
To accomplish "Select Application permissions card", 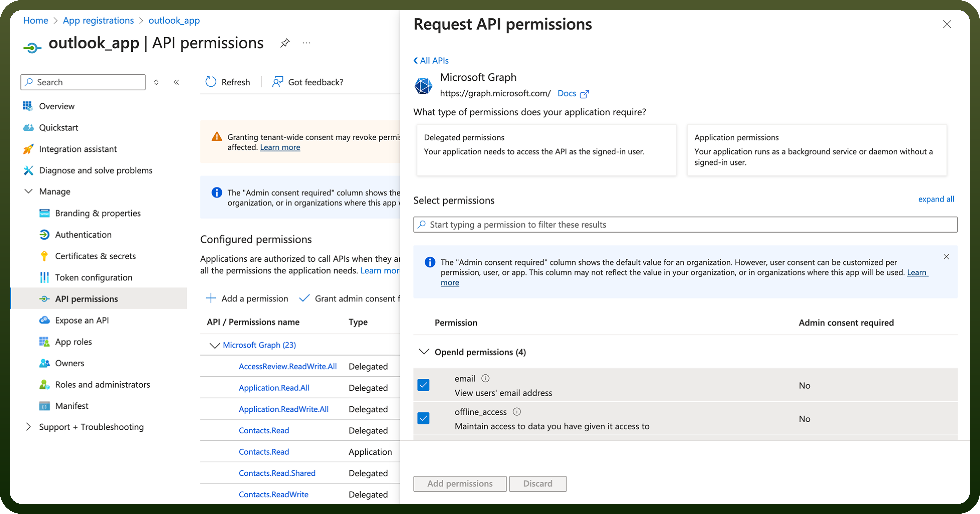I will point(817,150).
